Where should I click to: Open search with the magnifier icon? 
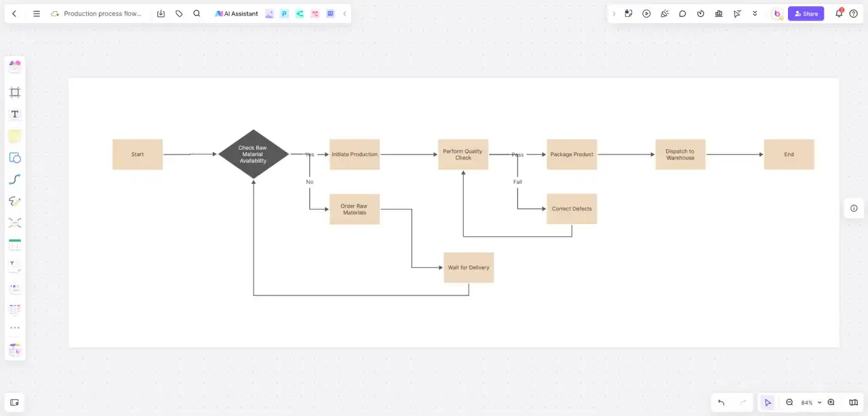197,14
